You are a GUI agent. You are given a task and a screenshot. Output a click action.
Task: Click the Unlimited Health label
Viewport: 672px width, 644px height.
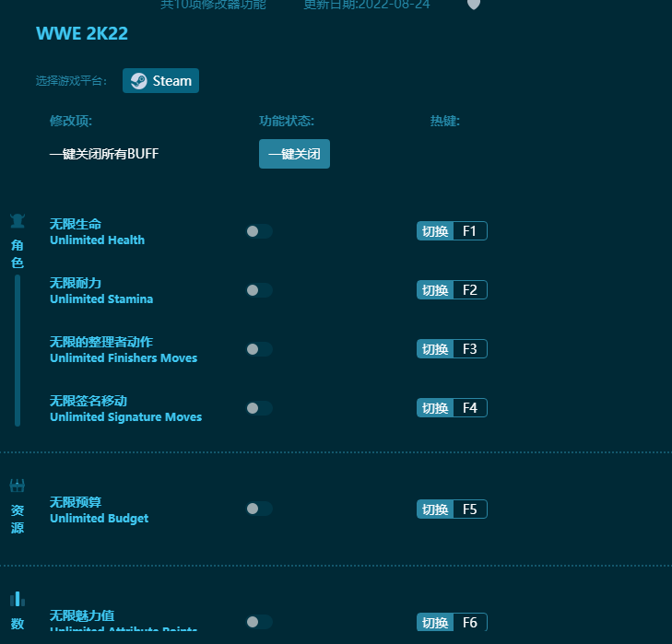[x=98, y=240]
